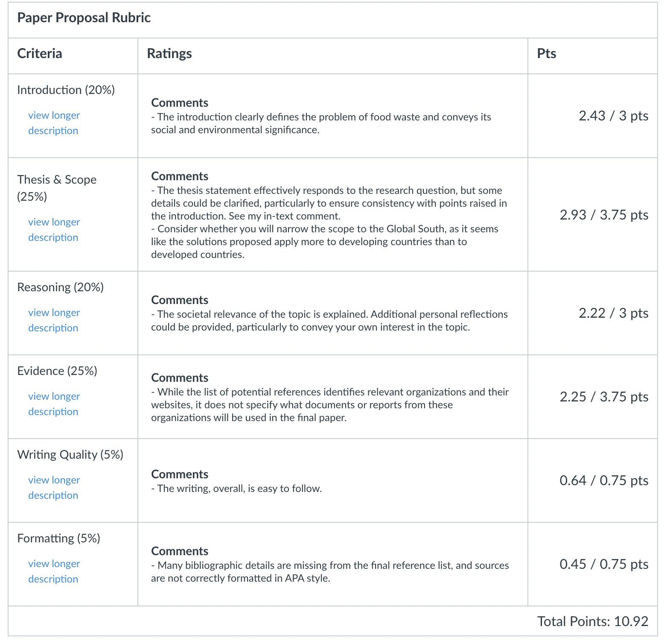The width and height of the screenshot is (670, 644).
Task: Select the Thesis & Scope score 2.93 / 3.75
Action: [604, 215]
